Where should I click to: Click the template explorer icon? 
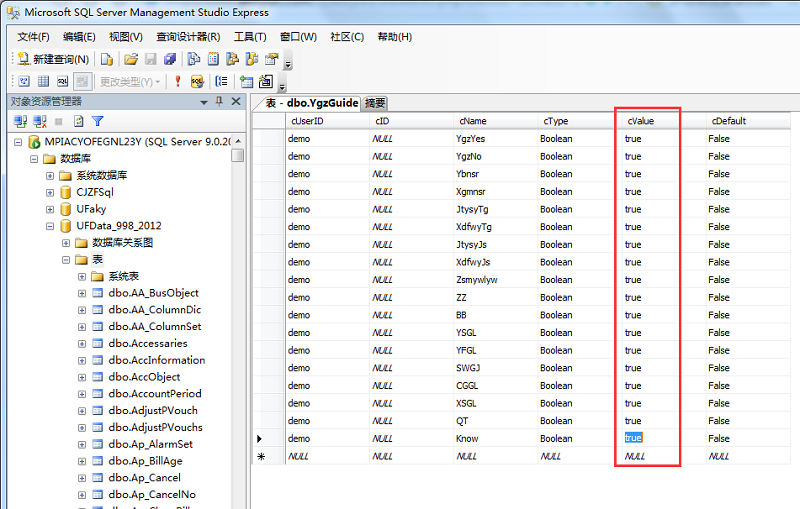[x=252, y=59]
